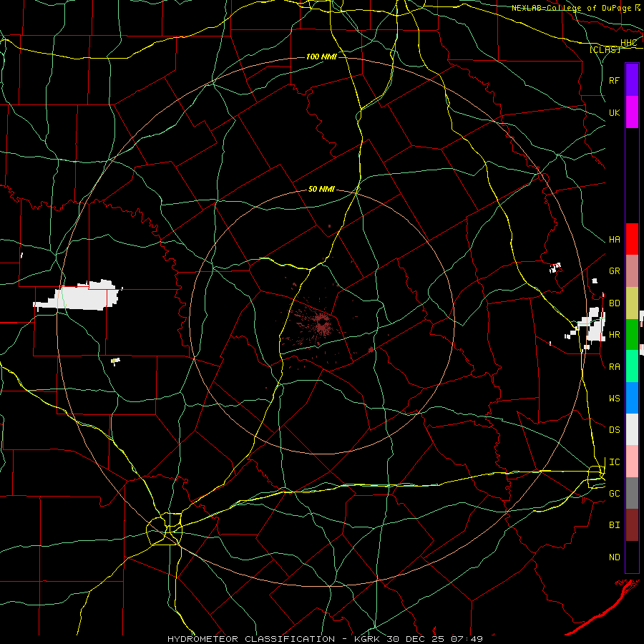Click the ND black legend swatch
The image size is (644, 644).
tap(632, 557)
